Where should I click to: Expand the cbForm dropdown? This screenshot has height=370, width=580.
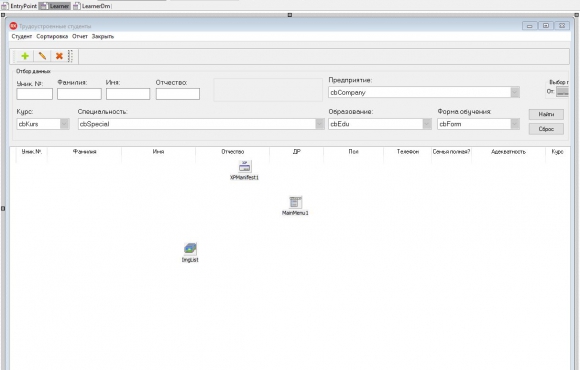pyautogui.click(x=515, y=124)
